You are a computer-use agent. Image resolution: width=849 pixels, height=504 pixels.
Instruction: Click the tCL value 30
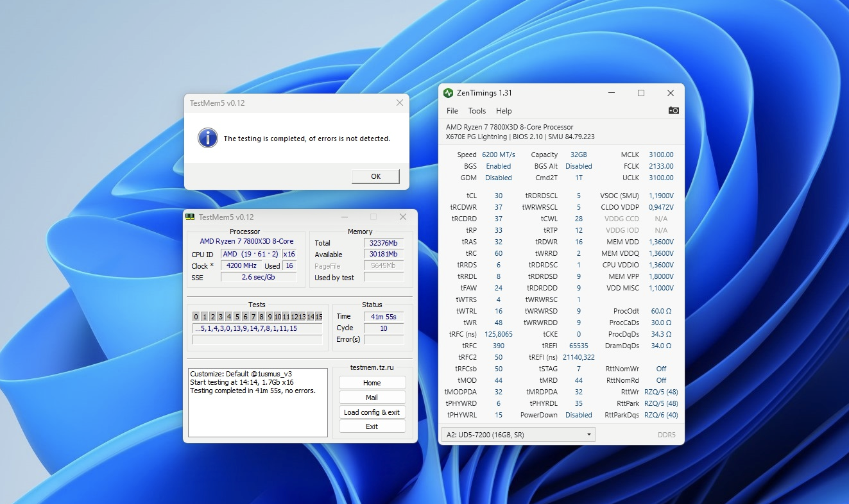click(x=499, y=196)
